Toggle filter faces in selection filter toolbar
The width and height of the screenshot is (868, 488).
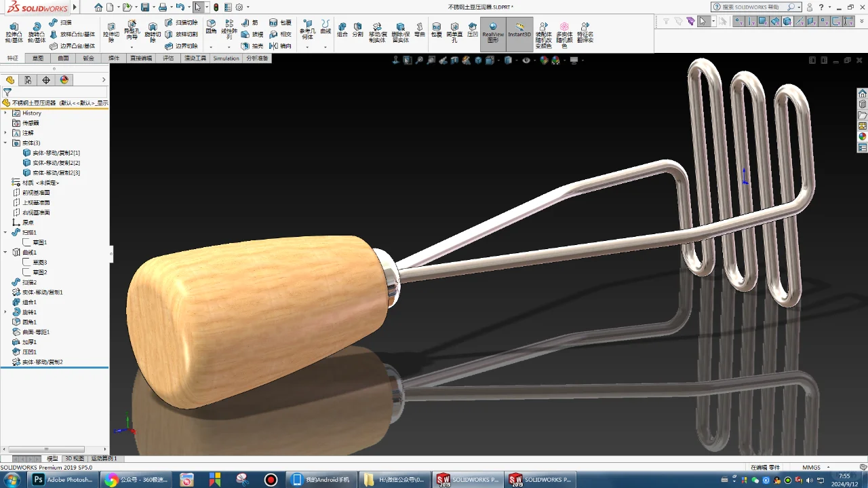point(763,21)
